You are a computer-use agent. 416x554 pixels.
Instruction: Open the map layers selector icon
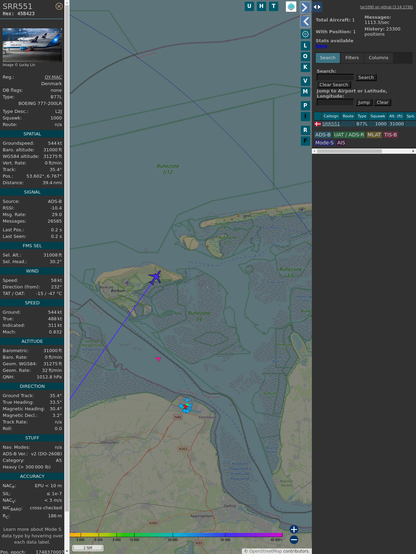pos(291,6)
